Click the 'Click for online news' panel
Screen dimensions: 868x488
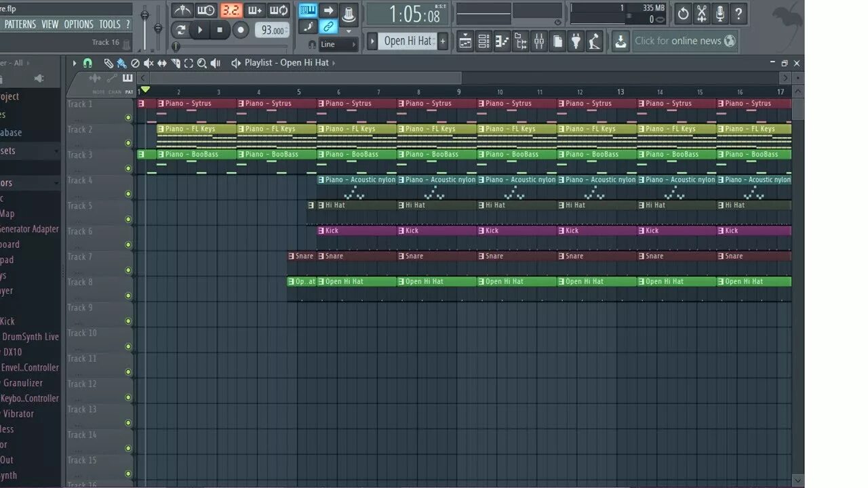(x=685, y=41)
